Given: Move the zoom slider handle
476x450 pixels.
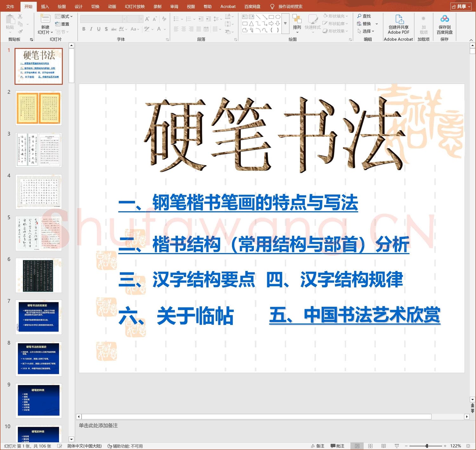Looking at the screenshot, I should pyautogui.click(x=427, y=446).
